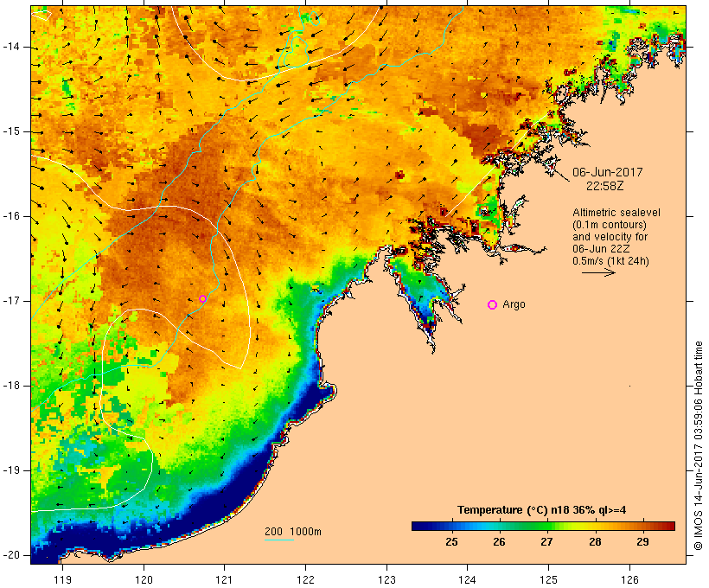The width and height of the screenshot is (709, 588).
Task: Click the '0.5m/s (1kt 24h)' text
Action: (610, 261)
